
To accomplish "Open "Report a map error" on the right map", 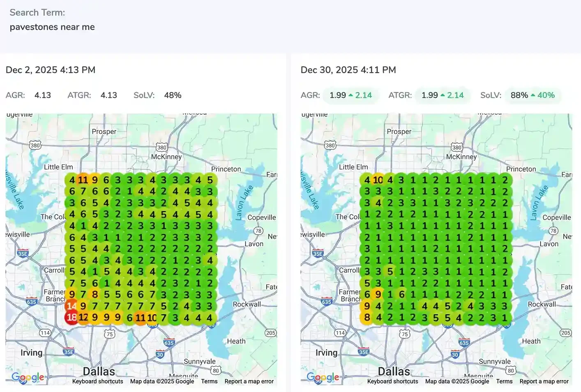I will tap(544, 381).
